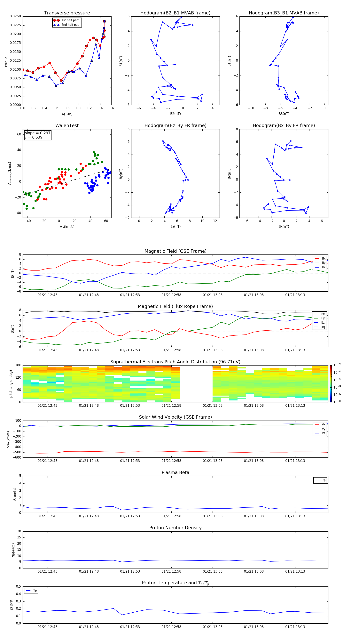This screenshot has width=351, height=644.
Task: Click Bx' legend entry in Flux Rope panel
Action: (x=320, y=314)
